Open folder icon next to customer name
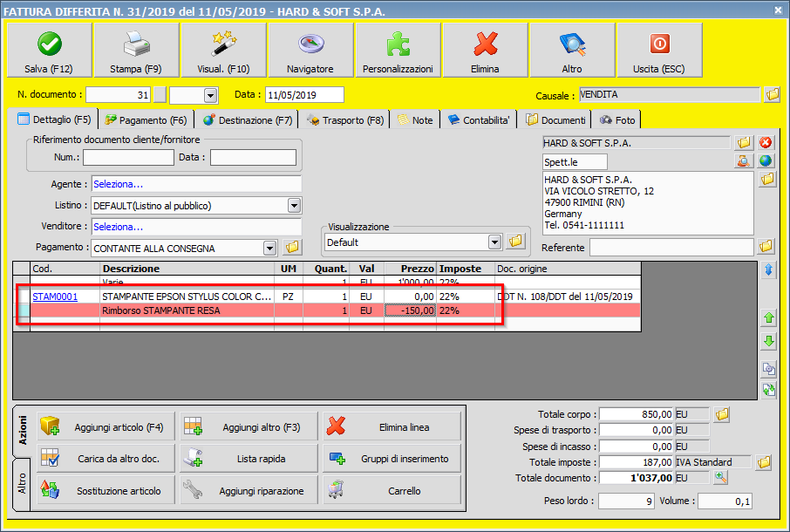This screenshot has width=790, height=532. pyautogui.click(x=744, y=143)
